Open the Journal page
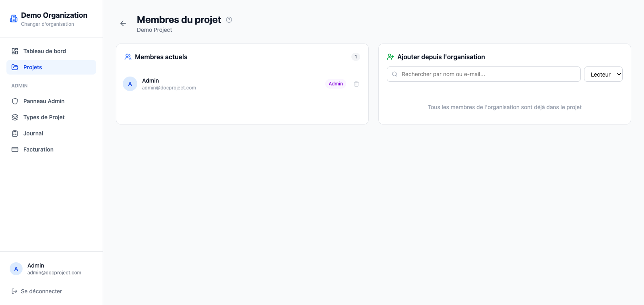The height and width of the screenshot is (305, 644). 51,133
